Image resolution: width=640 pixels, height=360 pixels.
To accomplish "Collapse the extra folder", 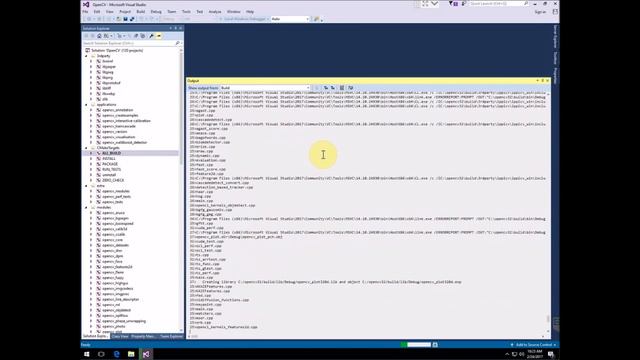I will click(x=86, y=186).
